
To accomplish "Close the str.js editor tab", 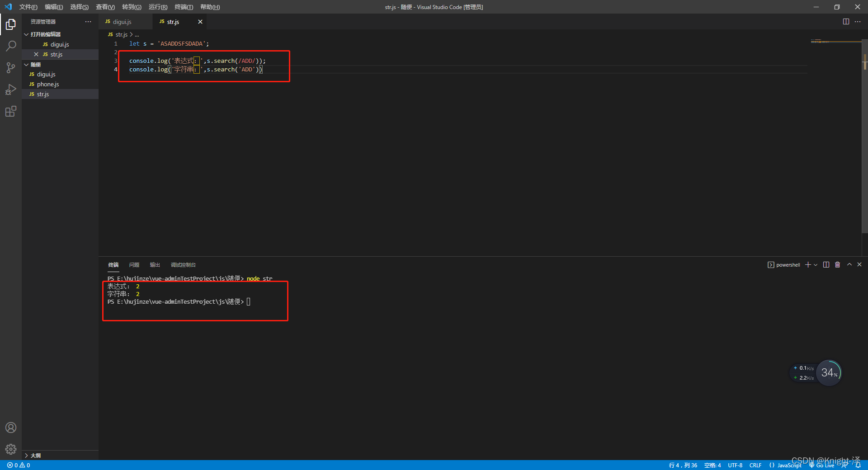I will tap(200, 22).
